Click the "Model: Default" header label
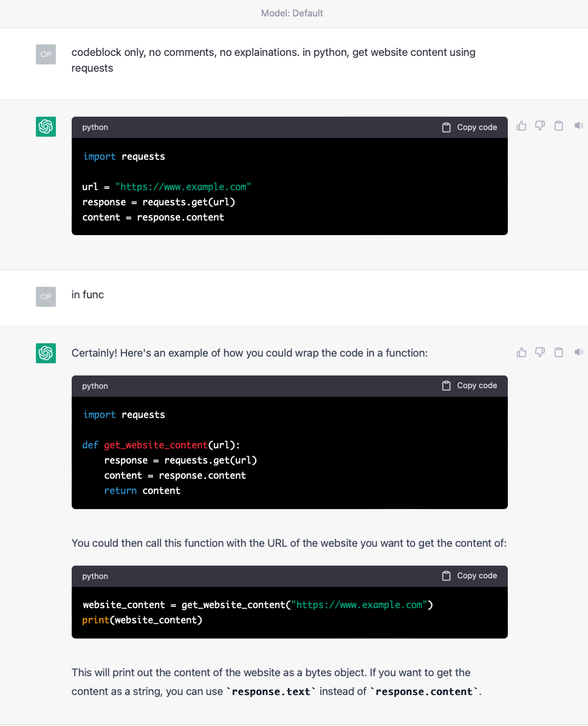This screenshot has height=726, width=588. coord(292,13)
